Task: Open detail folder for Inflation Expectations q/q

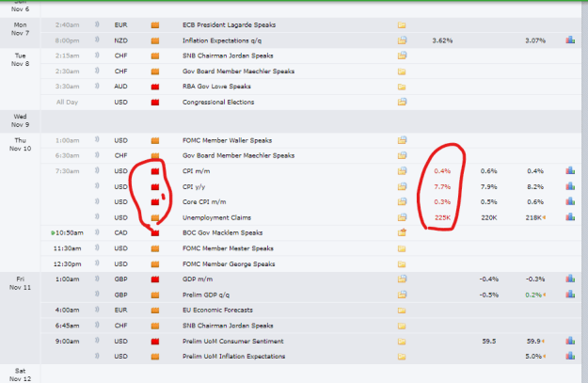Action: 402,40
